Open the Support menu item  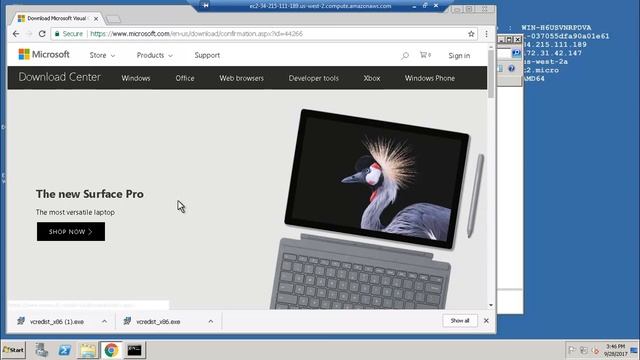pyautogui.click(x=207, y=55)
